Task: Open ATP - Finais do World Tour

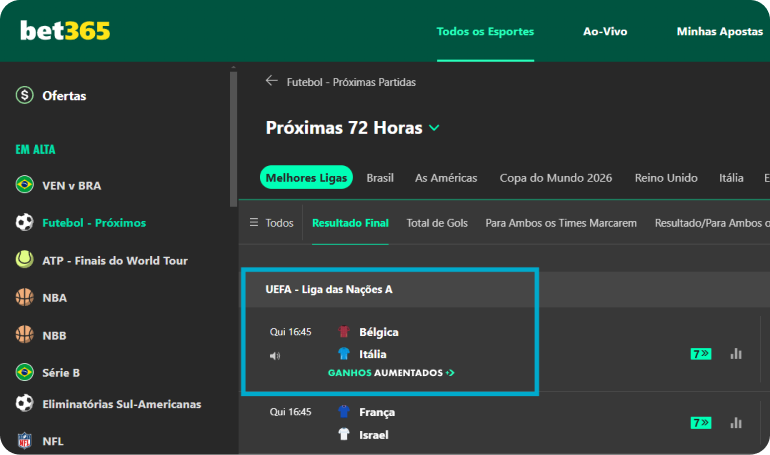Action: pos(115,261)
